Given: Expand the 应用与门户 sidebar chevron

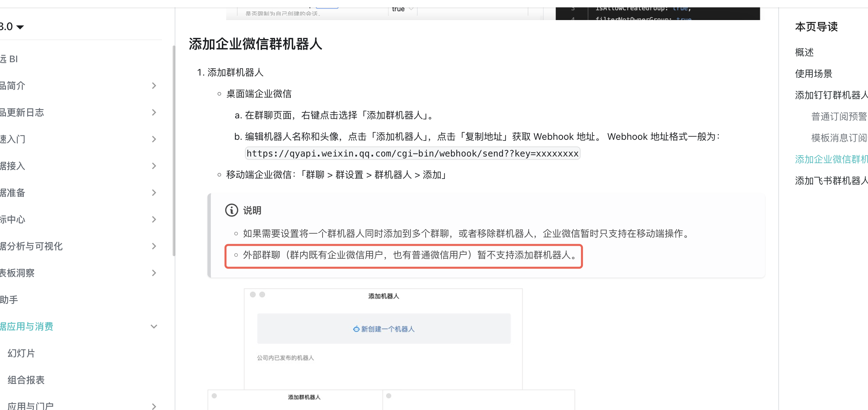Looking at the screenshot, I should point(154,406).
